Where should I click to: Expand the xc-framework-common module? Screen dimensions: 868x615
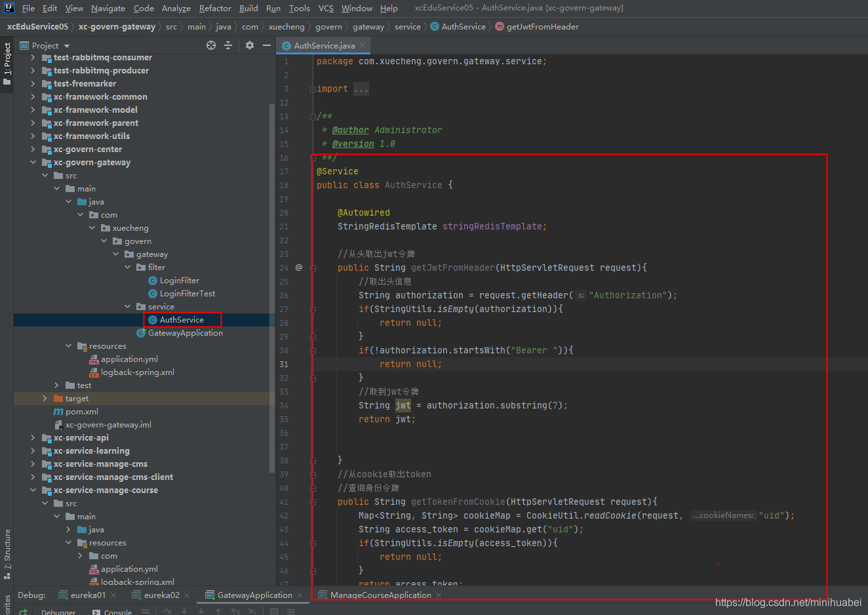pyautogui.click(x=33, y=97)
